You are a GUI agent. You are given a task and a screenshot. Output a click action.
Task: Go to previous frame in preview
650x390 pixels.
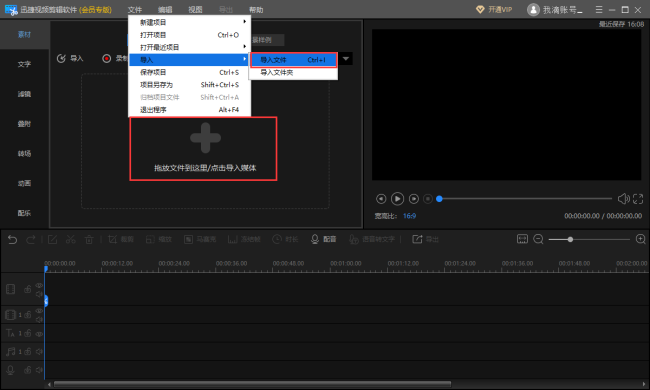pyautogui.click(x=381, y=199)
